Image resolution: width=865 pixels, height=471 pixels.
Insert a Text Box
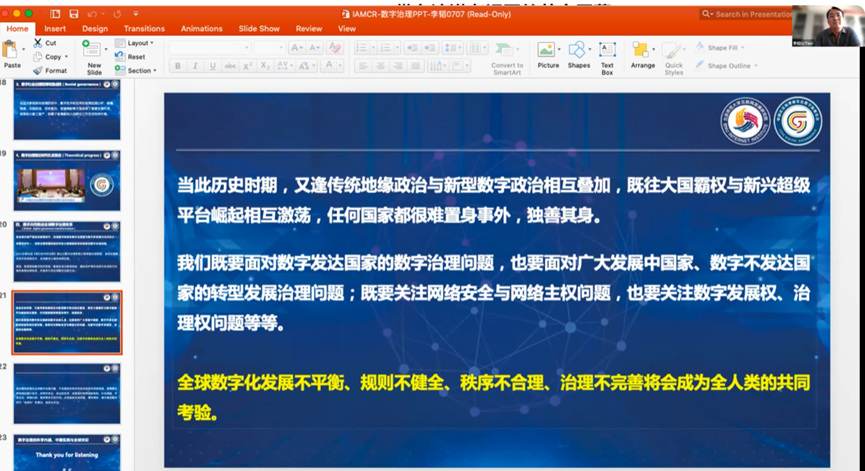tap(607, 50)
